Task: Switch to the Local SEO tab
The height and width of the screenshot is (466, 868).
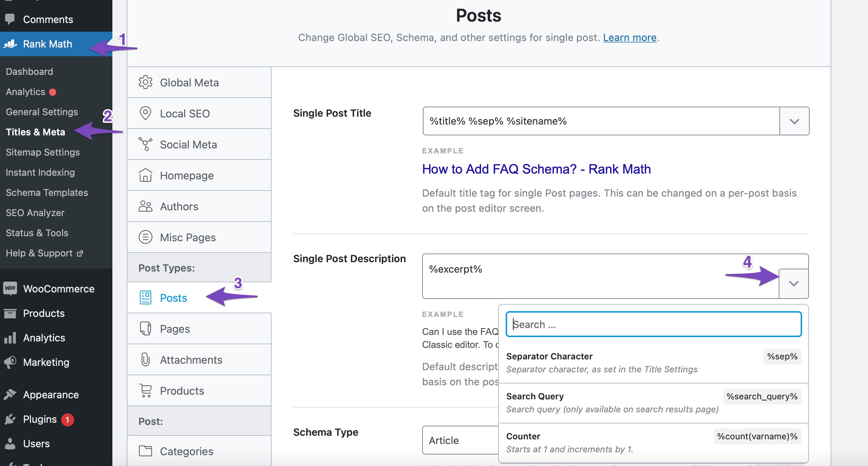Action: click(199, 113)
